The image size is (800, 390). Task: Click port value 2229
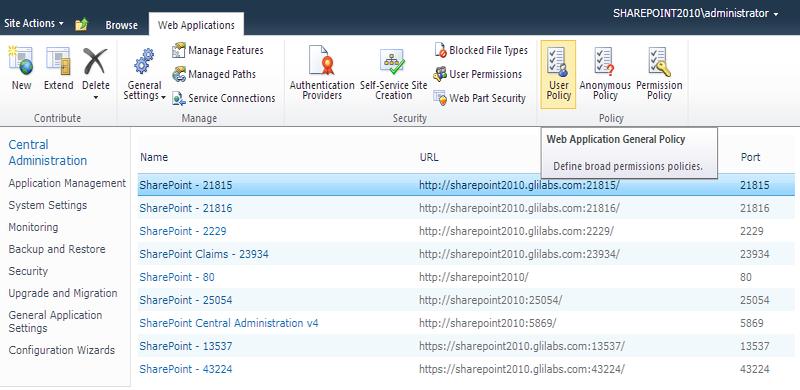tap(752, 231)
